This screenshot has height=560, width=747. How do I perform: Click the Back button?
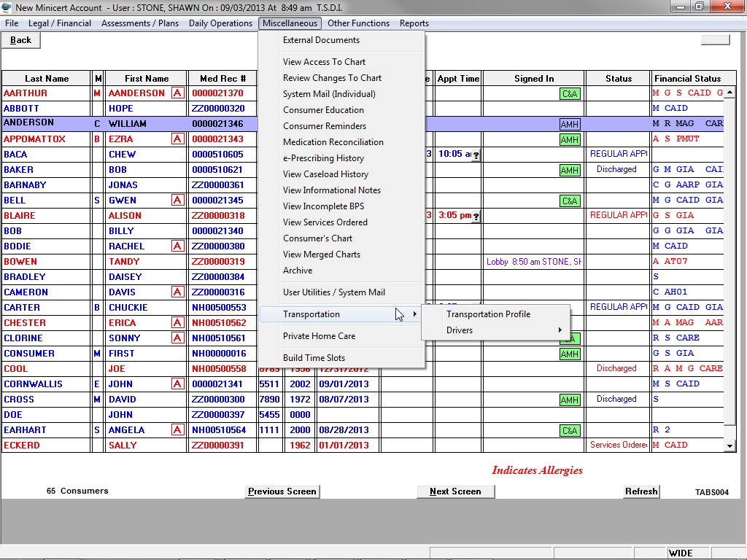(x=20, y=41)
